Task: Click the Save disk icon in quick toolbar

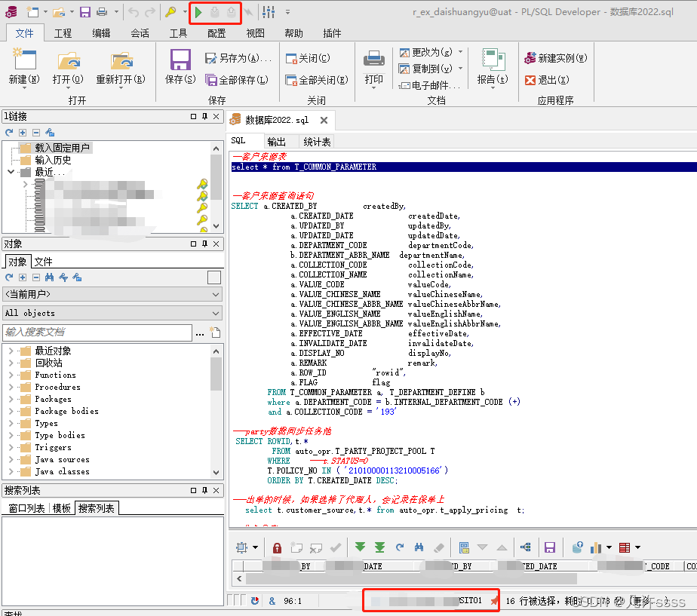Action: click(85, 12)
